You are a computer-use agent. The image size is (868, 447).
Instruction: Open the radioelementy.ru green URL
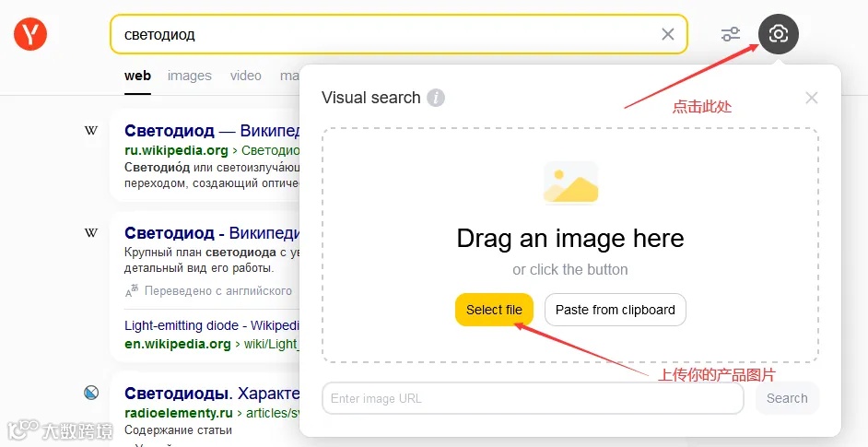click(178, 413)
